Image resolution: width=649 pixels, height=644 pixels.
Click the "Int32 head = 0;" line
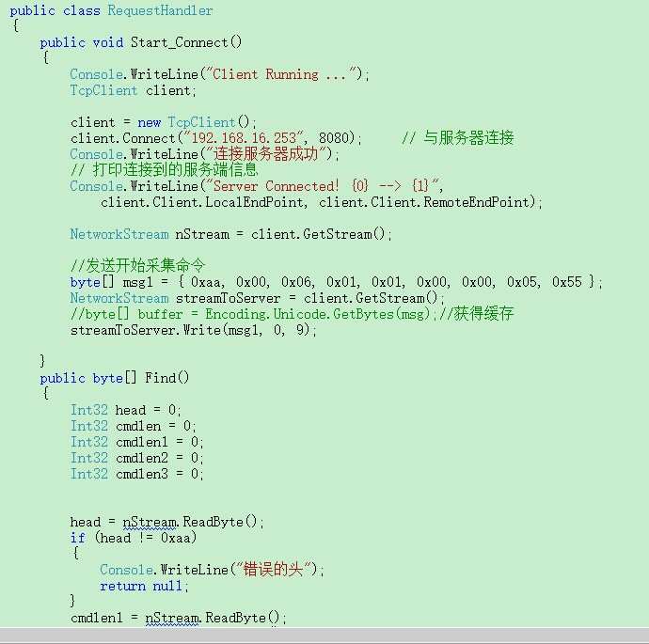coord(125,410)
